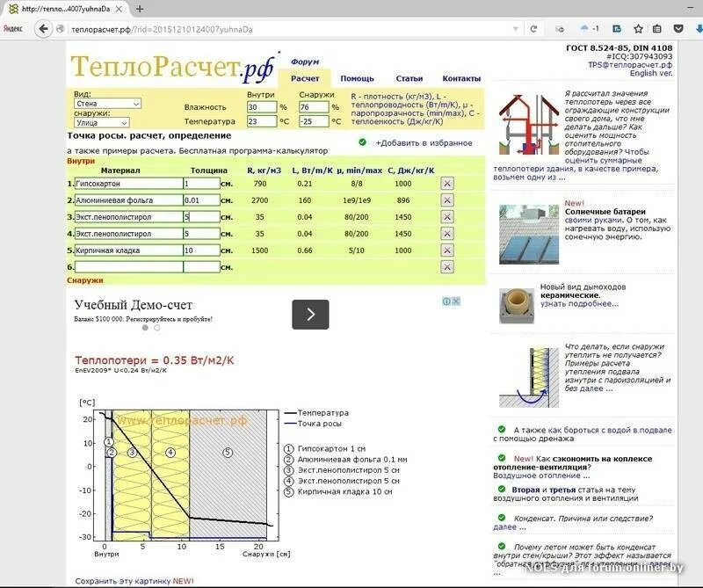Image resolution: width=703 pixels, height=588 pixels.
Task: Open the Статьи tab
Action: 409,78
